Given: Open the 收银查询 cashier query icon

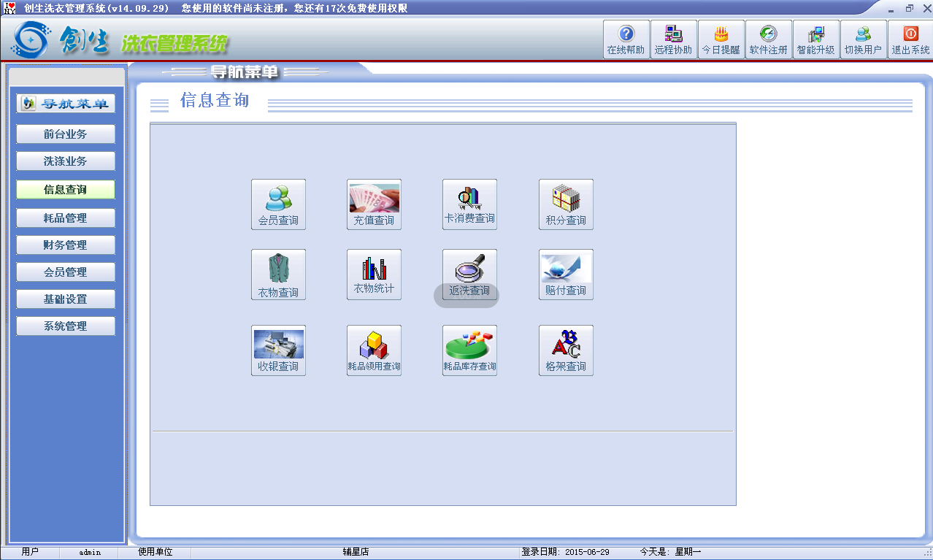Looking at the screenshot, I should (x=278, y=350).
